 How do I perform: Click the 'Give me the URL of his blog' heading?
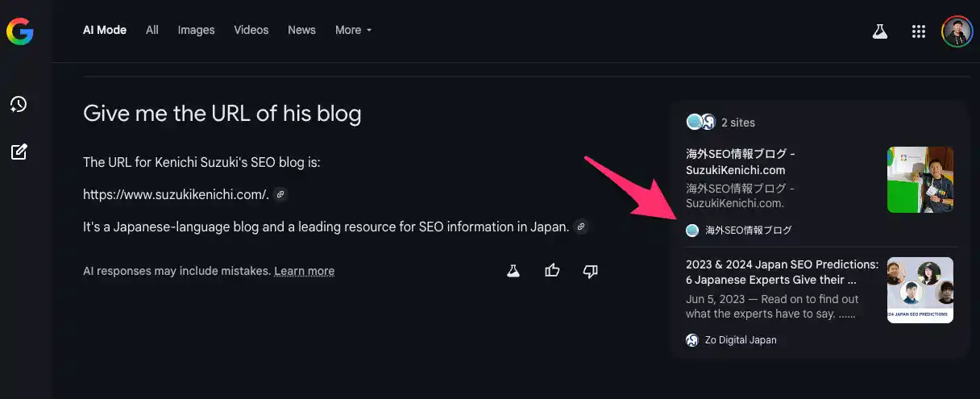coord(222,114)
